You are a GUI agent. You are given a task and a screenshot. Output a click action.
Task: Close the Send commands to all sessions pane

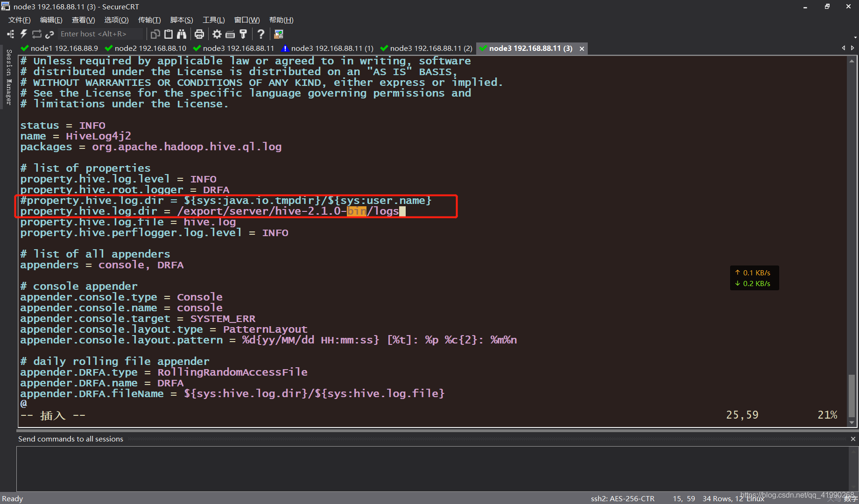click(x=853, y=439)
